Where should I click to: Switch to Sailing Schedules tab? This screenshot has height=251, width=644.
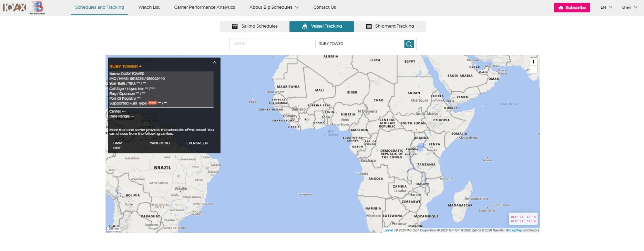pyautogui.click(x=255, y=26)
